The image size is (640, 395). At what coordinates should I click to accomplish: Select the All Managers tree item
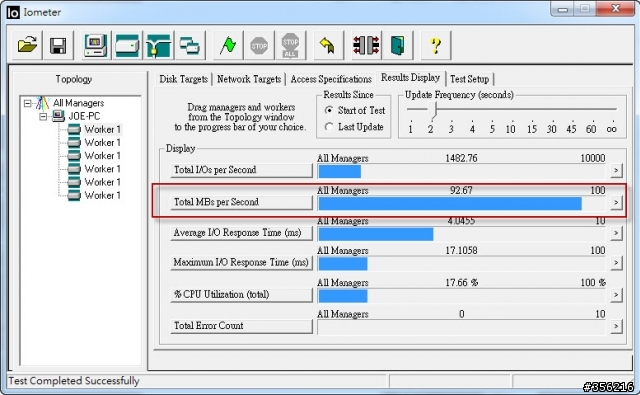pyautogui.click(x=78, y=103)
